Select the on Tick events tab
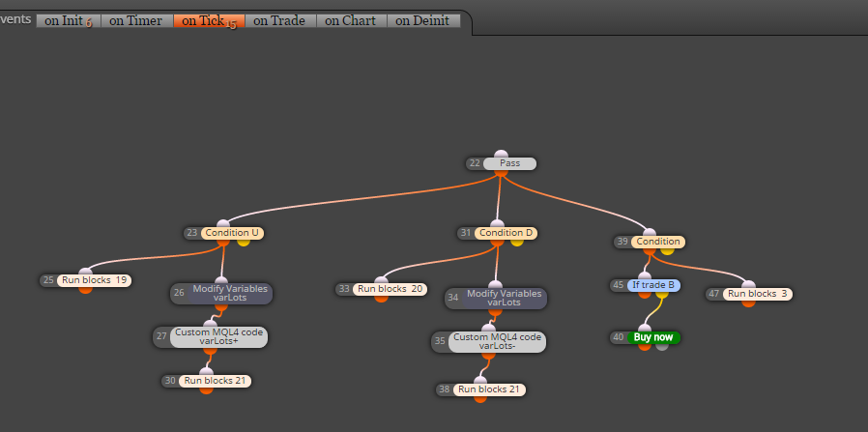The width and height of the screenshot is (868, 432). (209, 21)
